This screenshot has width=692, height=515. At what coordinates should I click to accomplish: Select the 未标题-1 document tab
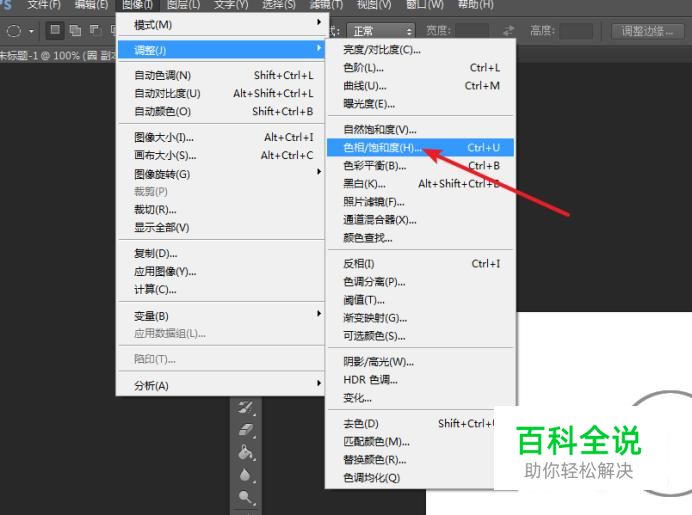56,56
